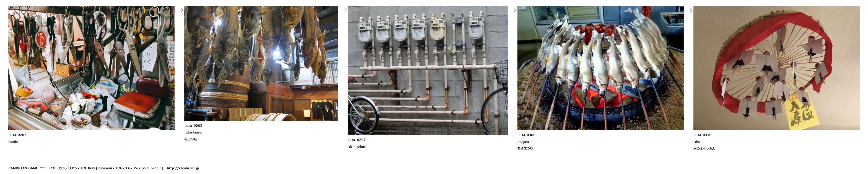Click author name futasinaya
Image resolution: width=868 pixels, height=174 pixels.
(x=193, y=132)
